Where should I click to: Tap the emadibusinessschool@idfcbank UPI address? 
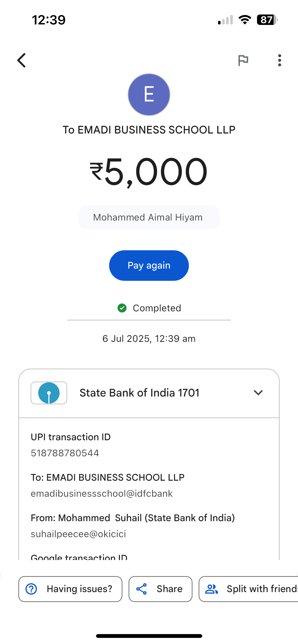(102, 493)
